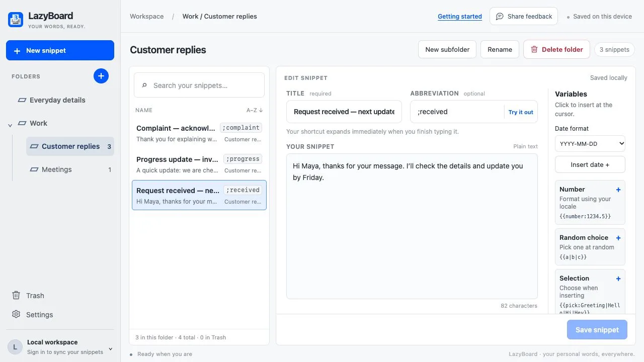Click Insert date + button
Image resolution: width=644 pixels, height=362 pixels.
click(590, 164)
